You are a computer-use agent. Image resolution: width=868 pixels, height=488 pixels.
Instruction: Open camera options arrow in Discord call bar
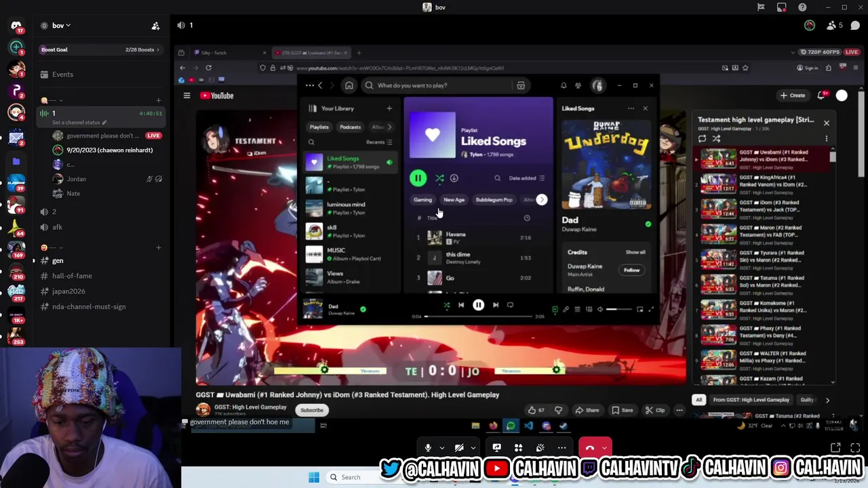473,448
